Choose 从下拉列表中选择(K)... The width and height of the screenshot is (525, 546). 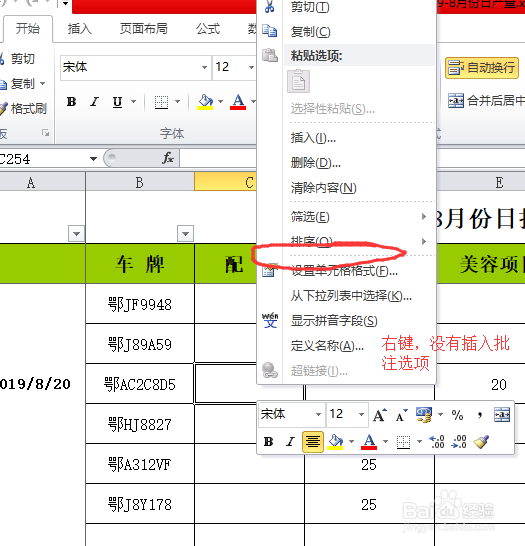click(351, 296)
